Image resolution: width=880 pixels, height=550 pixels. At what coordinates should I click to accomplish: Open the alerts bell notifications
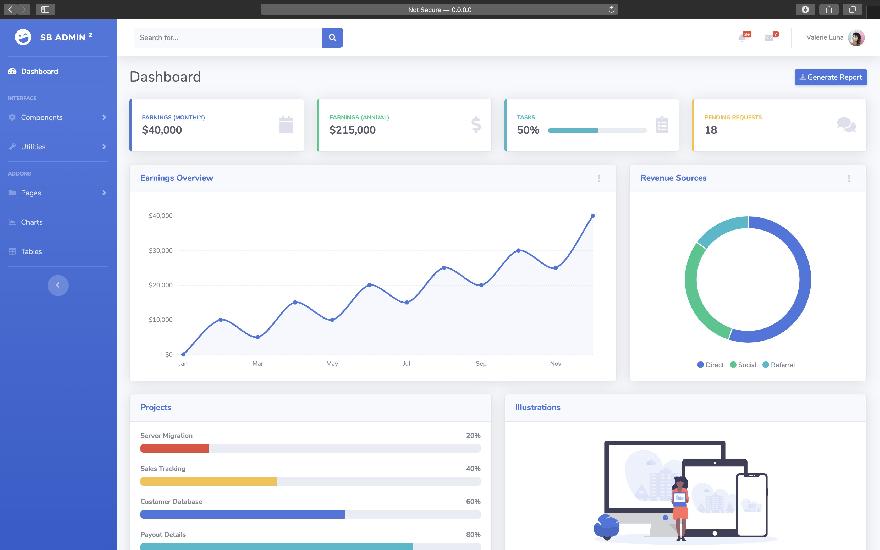pos(745,36)
